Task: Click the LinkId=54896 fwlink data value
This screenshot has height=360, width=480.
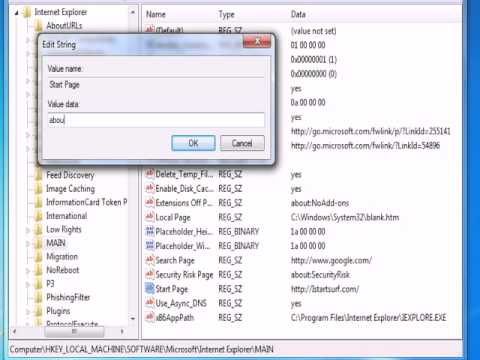Action: tap(365, 146)
